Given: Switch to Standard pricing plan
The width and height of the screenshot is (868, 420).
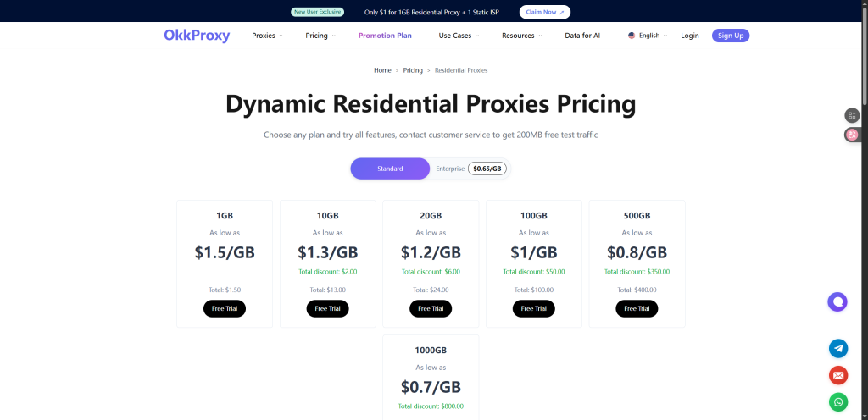Looking at the screenshot, I should (x=390, y=169).
